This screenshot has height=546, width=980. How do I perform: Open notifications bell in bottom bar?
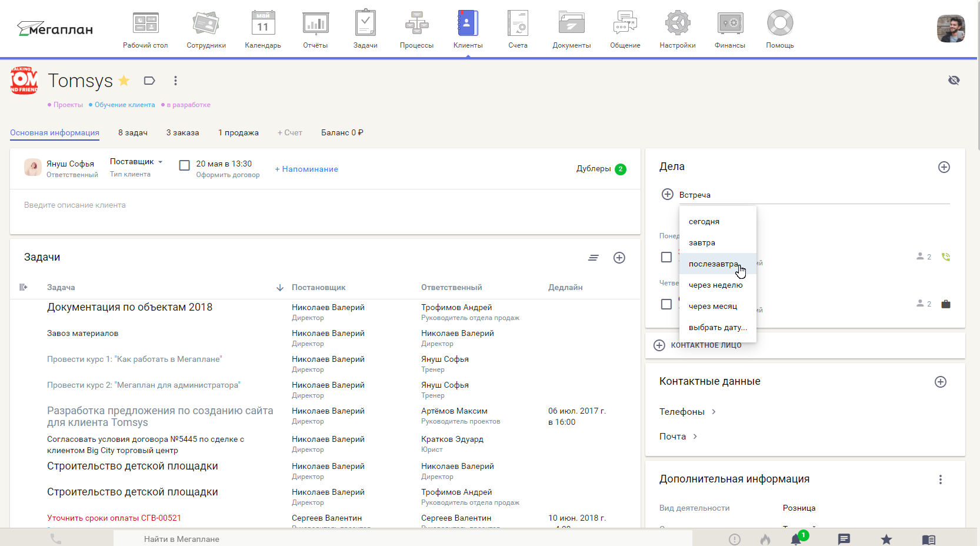(x=796, y=539)
